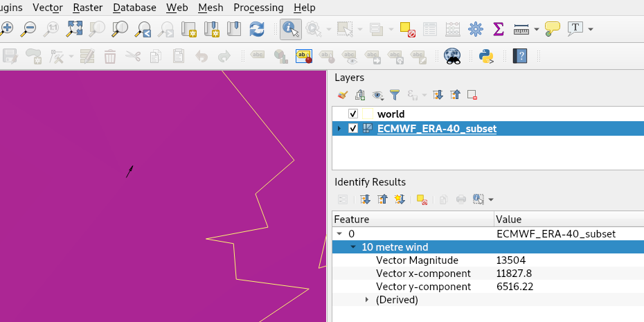
Task: Open Select Features dropdown arrow
Action: pos(360,29)
